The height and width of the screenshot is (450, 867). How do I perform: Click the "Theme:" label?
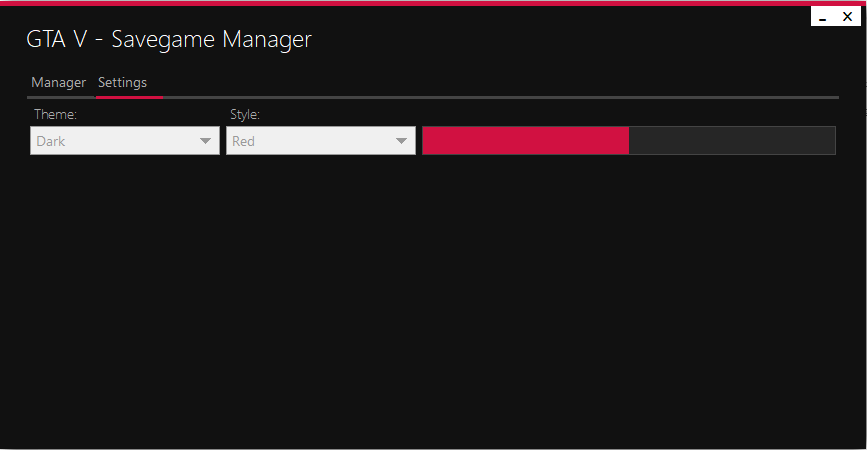[55, 114]
